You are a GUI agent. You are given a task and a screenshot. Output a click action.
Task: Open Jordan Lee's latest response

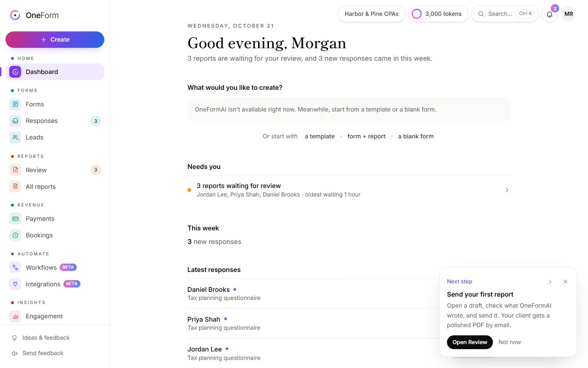click(x=313, y=353)
